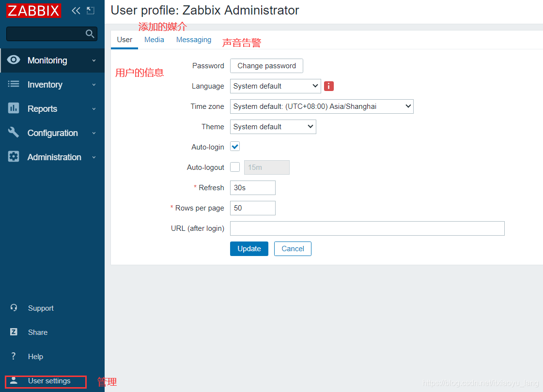Expand the Reports menu chevron
Image resolution: width=543 pixels, height=392 pixels.
[x=94, y=109]
